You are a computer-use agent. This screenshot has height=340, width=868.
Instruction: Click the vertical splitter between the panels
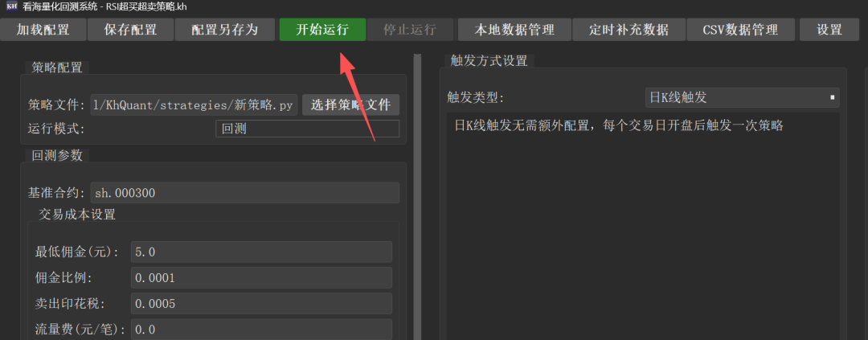click(417, 197)
